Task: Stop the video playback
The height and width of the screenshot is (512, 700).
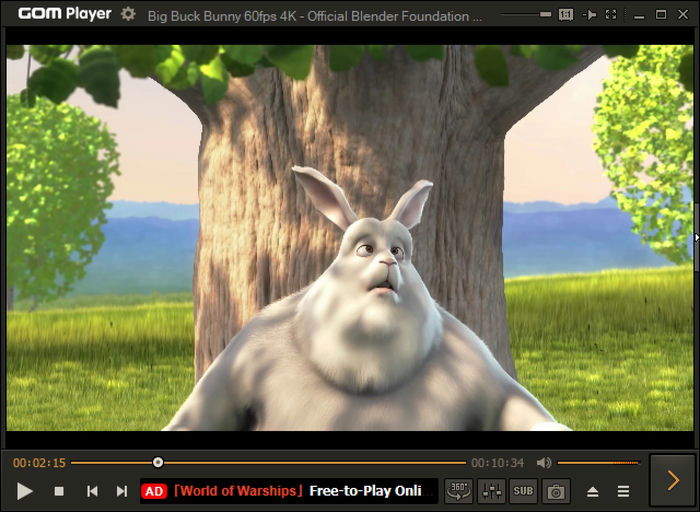Action: click(59, 491)
